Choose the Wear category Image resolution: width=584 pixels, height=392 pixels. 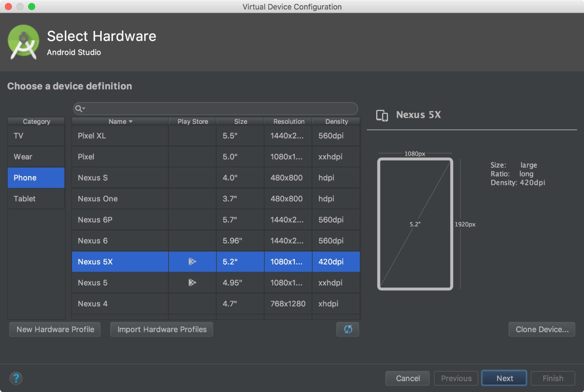(x=36, y=157)
